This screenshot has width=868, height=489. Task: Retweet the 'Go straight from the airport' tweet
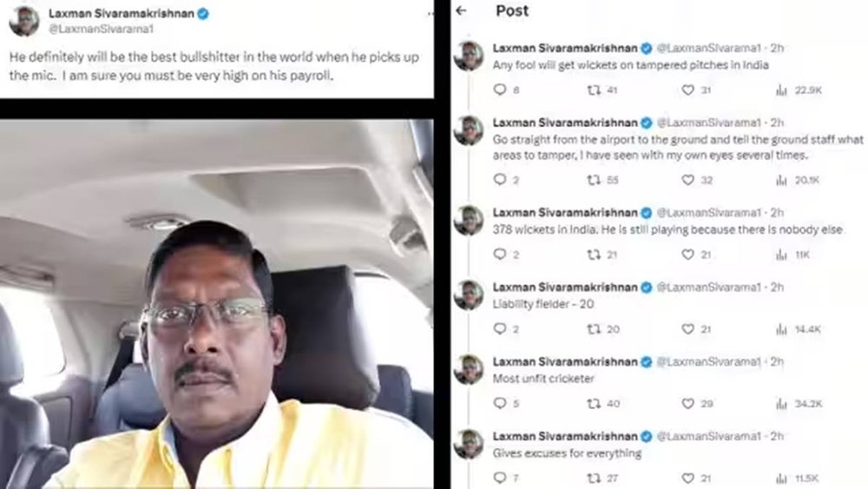point(594,180)
